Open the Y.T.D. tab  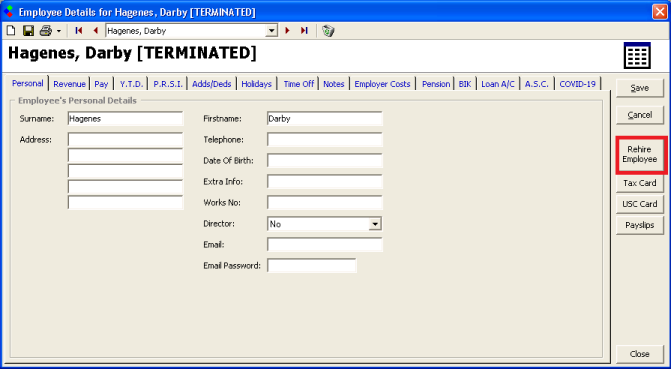(x=131, y=84)
